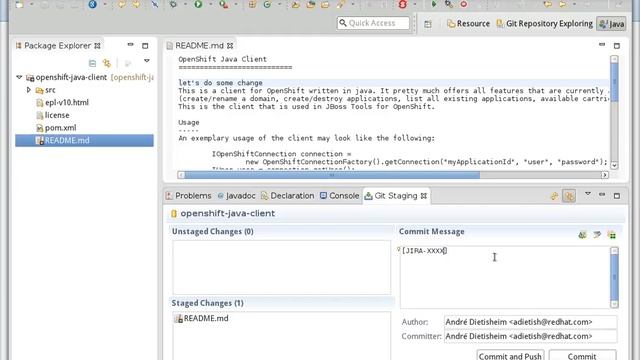Switch to the Problems tab
640x360 pixels.
click(188, 196)
